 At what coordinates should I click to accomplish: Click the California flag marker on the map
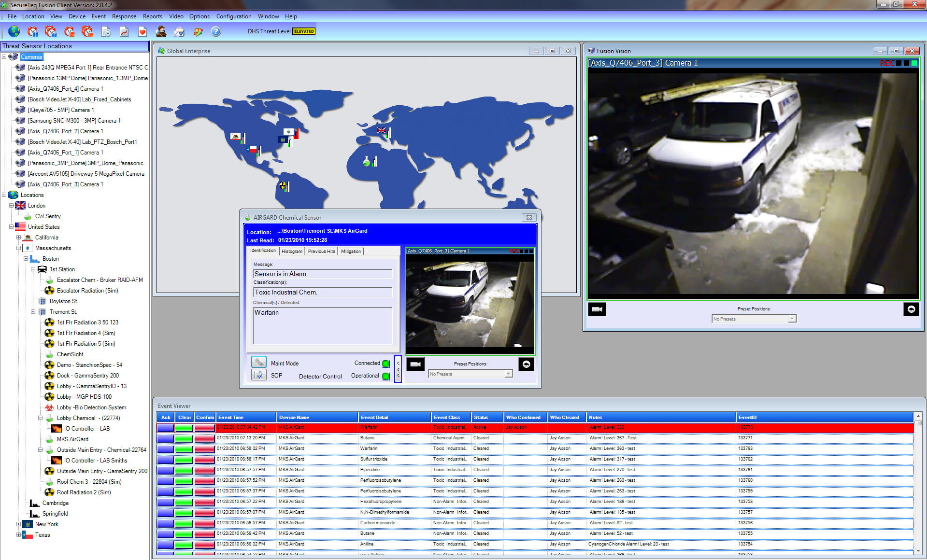(236, 137)
